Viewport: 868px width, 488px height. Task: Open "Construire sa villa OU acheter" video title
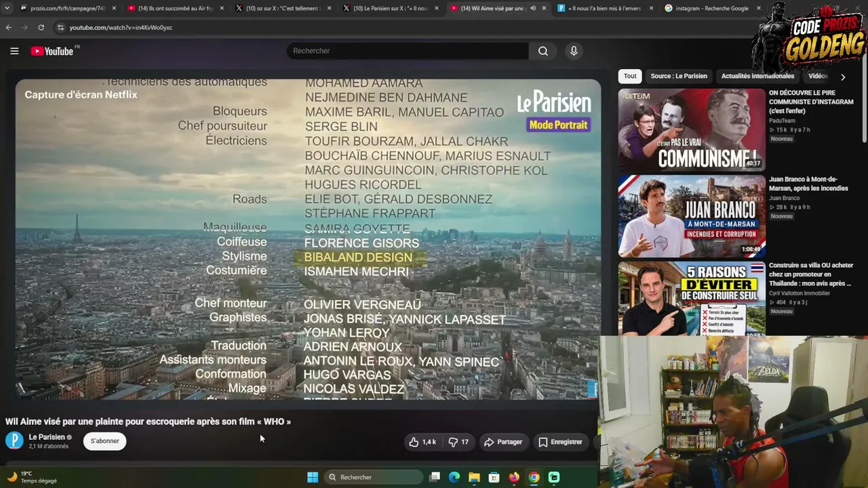(x=811, y=274)
